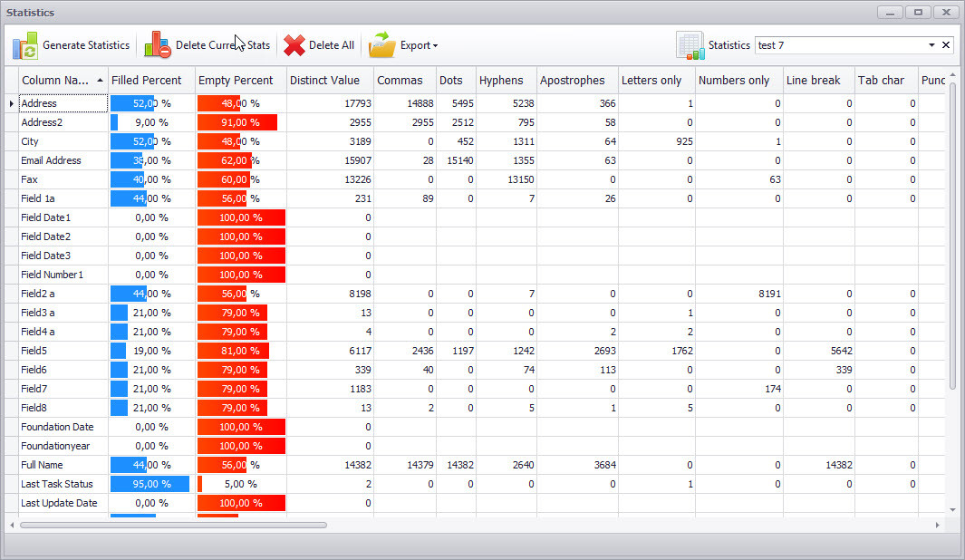
Task: Click the horizontal scrollbar thumb
Action: tap(173, 525)
